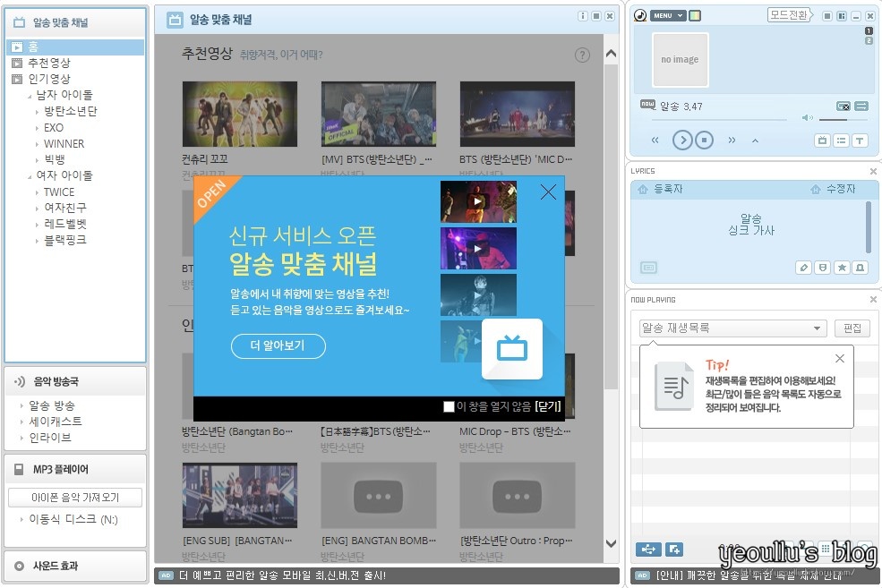Image resolution: width=882 pixels, height=588 pixels.
Task: Click the first video thumbnail in popup
Action: tap(478, 201)
